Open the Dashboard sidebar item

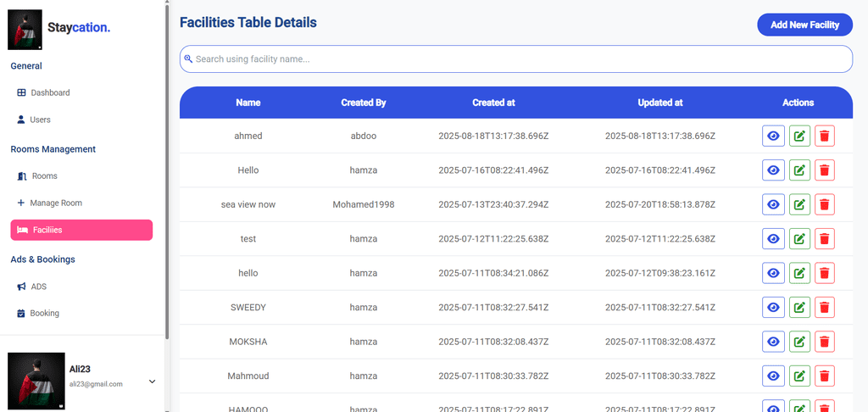50,92
